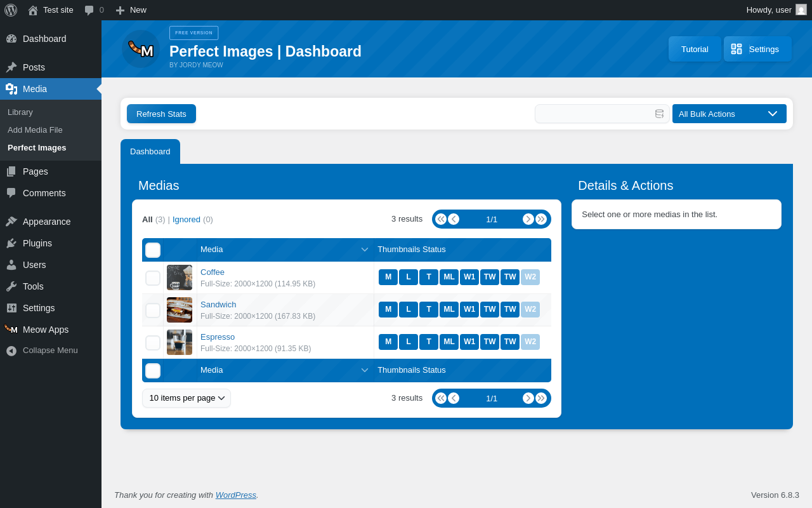Open the Coffee media link
This screenshot has width=812, height=508.
[213, 272]
